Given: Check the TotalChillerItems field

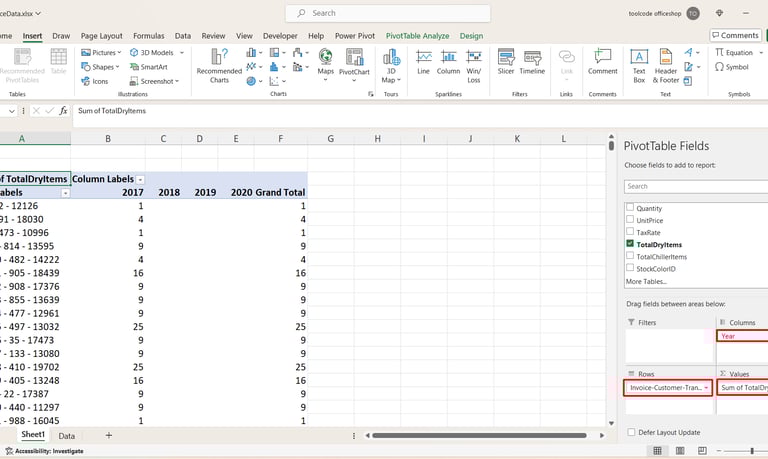Looking at the screenshot, I should [630, 256].
